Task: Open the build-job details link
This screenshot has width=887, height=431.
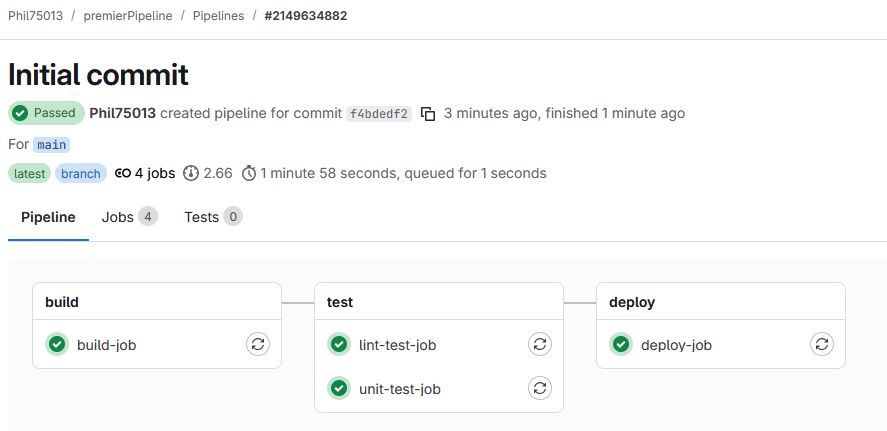Action: coord(106,345)
